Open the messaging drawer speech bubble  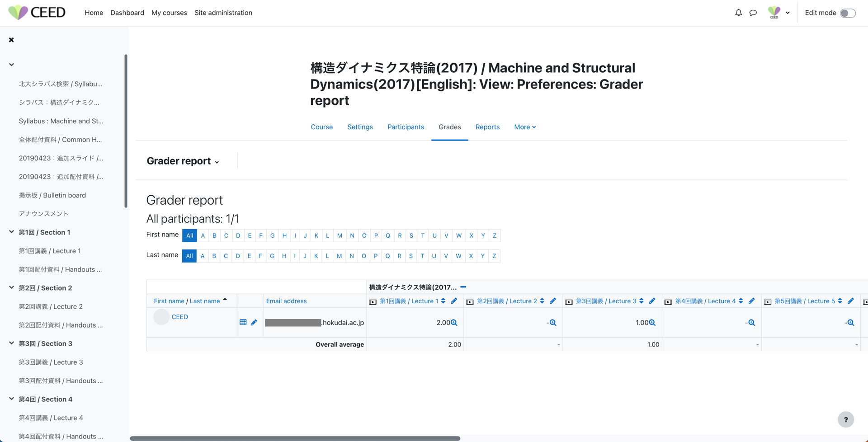(x=753, y=13)
